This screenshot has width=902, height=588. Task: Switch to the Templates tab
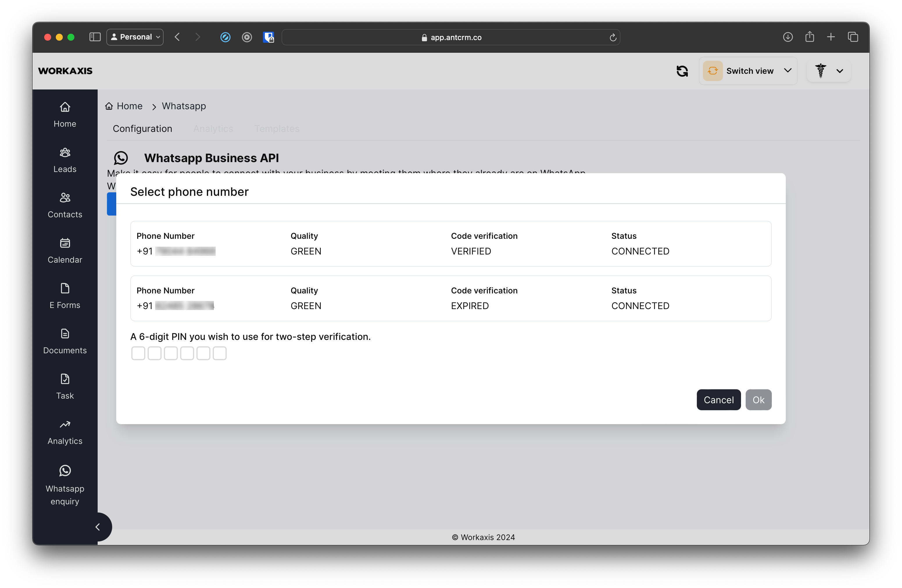pos(277,128)
